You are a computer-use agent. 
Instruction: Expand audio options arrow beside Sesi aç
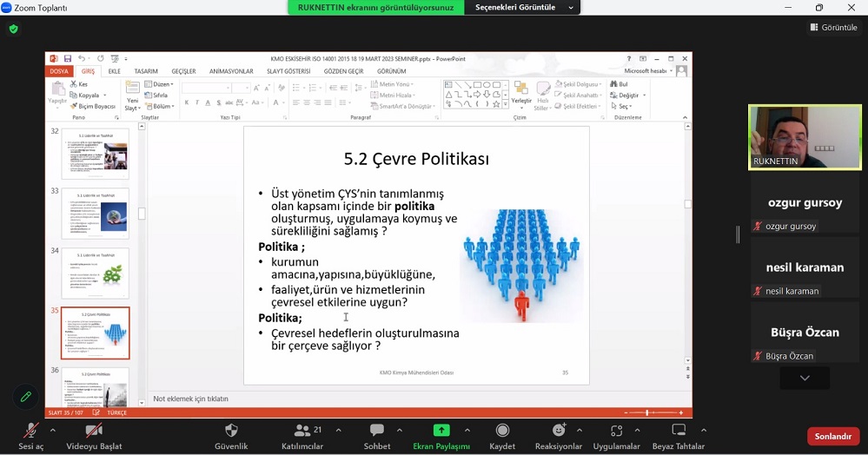53,430
